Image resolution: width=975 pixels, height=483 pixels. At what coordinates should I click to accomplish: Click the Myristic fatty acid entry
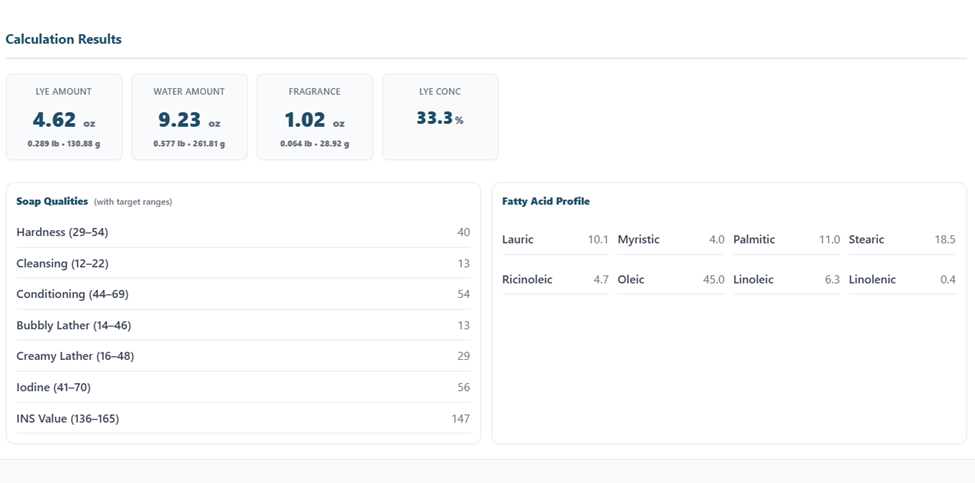coord(670,240)
